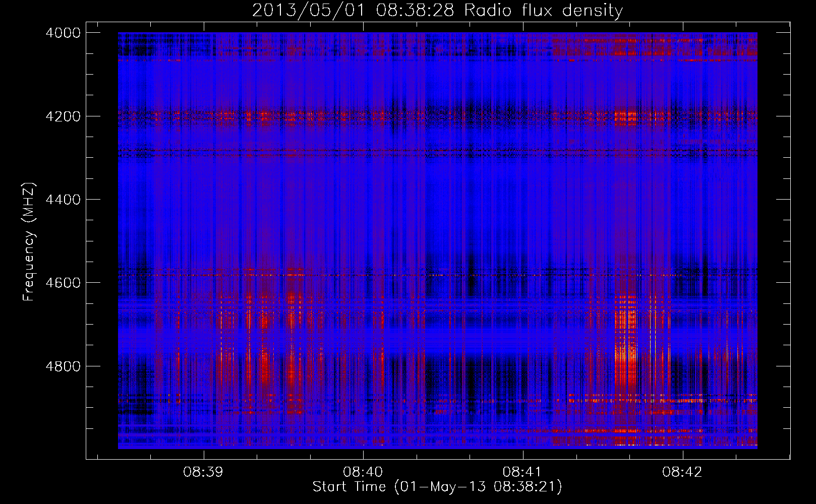Click the 4600 frequency tick label
Screen dimensions: 816x504
point(63,283)
